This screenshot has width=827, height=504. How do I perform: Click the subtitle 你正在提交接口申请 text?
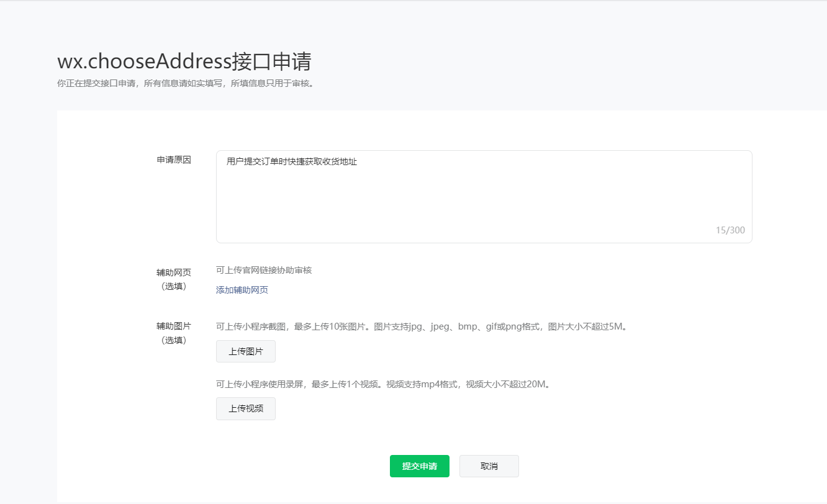click(x=186, y=83)
